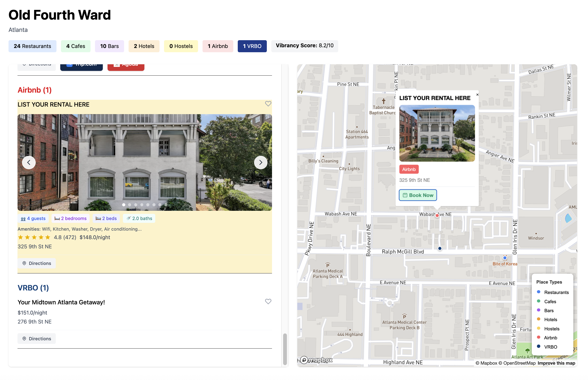The image size is (588, 380).
Task: Click the dark blue VRBO map marker
Action: 440,248
